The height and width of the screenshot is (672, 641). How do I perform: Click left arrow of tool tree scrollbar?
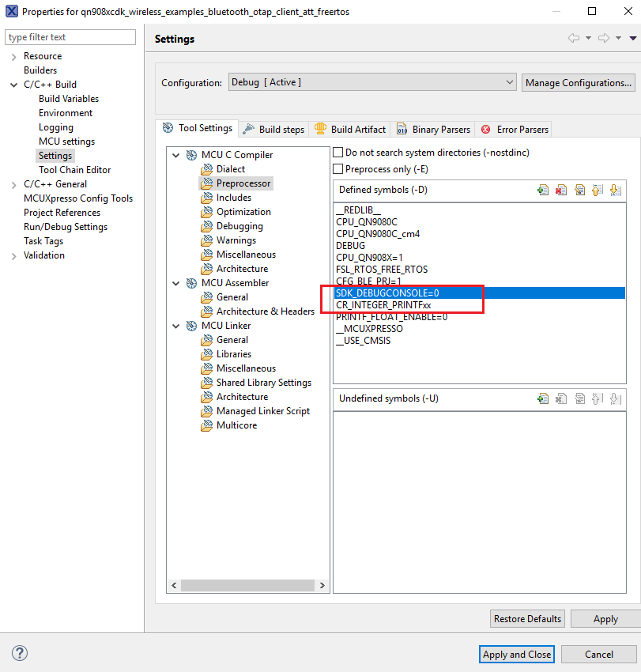pyautogui.click(x=174, y=585)
